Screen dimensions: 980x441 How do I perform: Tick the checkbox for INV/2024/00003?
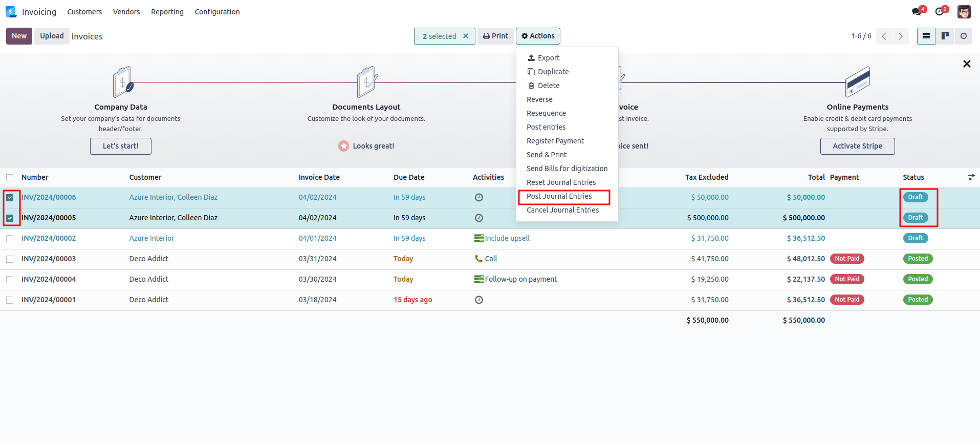[x=10, y=259]
